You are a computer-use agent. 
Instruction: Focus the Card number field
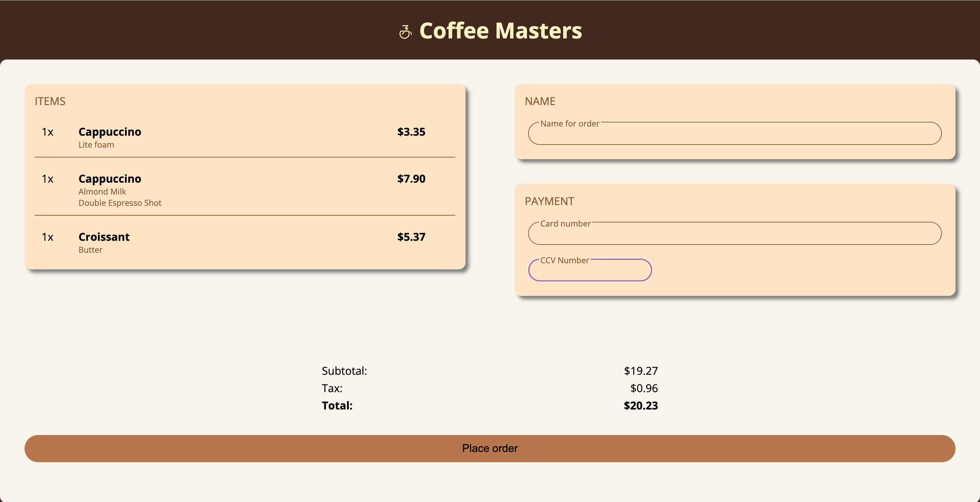734,234
